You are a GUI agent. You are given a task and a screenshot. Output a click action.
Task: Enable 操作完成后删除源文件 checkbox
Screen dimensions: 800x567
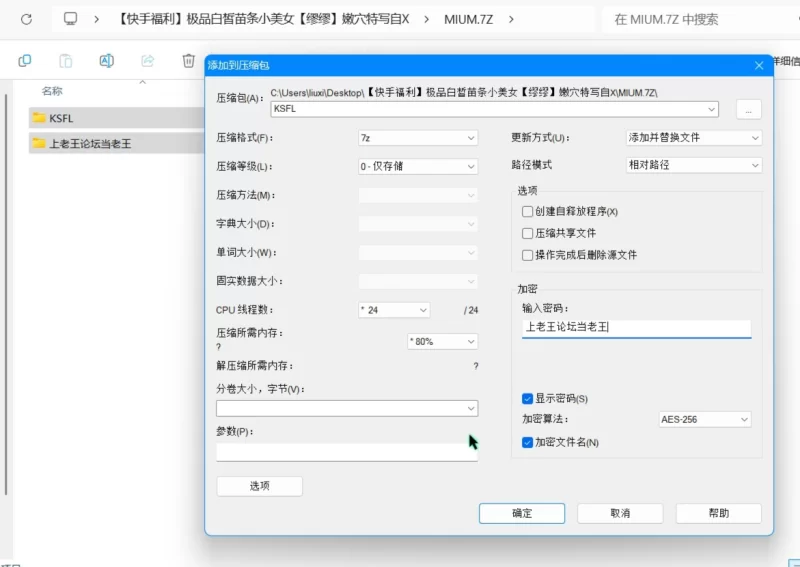(528, 255)
